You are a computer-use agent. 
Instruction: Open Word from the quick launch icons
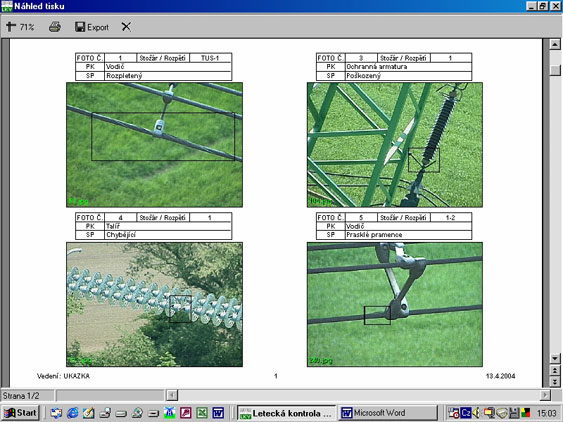[218, 413]
